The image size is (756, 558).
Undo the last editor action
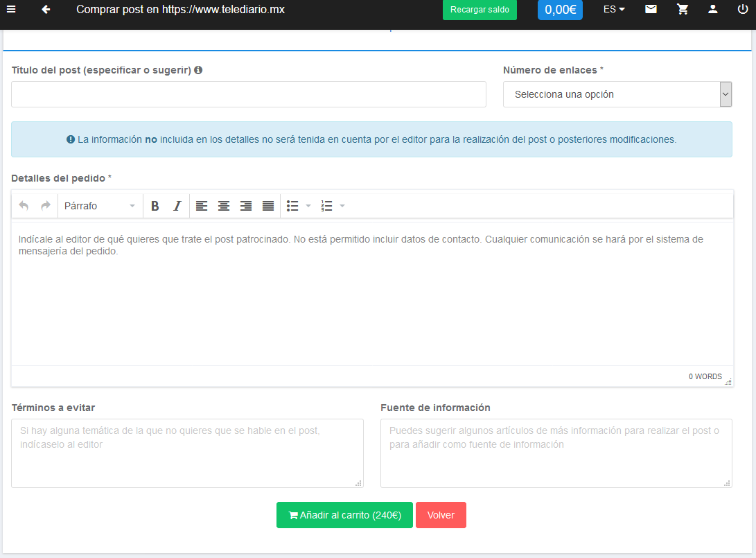click(x=23, y=206)
